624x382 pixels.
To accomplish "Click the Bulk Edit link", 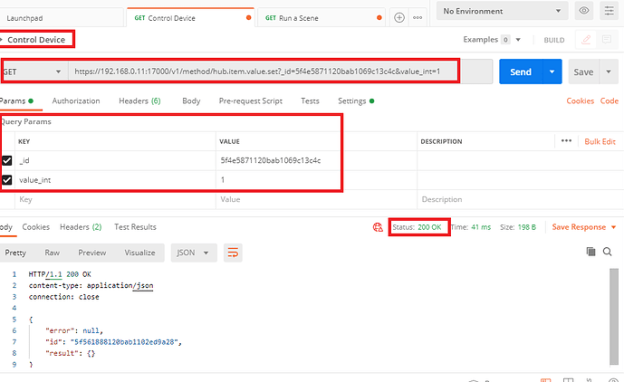I will (600, 142).
